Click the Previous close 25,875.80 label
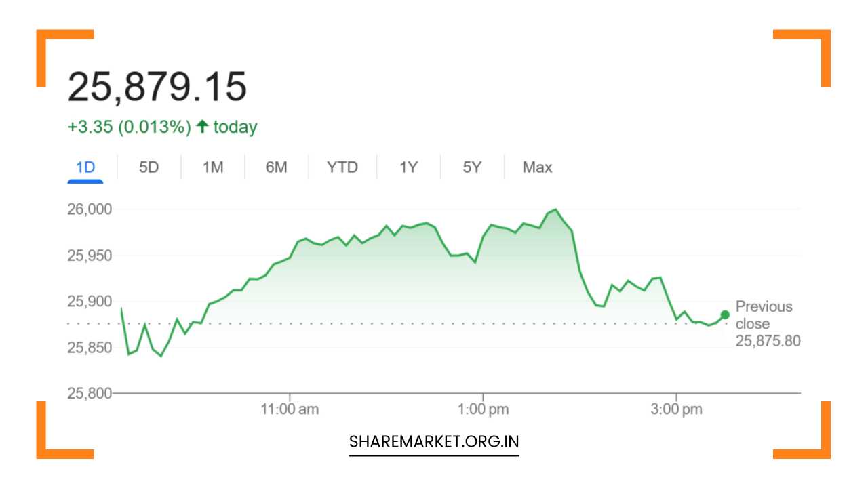 click(x=767, y=324)
